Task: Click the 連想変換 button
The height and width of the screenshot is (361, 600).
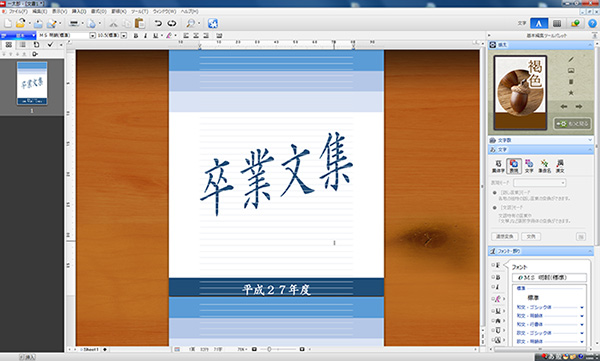Action: (505, 237)
